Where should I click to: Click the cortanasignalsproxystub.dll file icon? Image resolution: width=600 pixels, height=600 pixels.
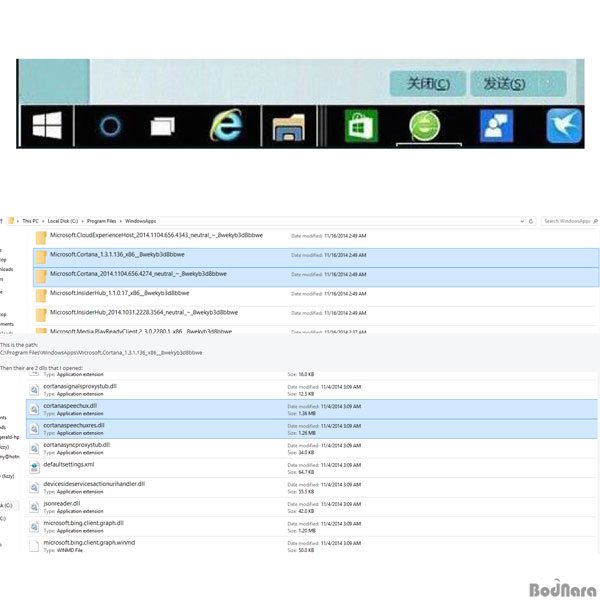tap(34, 390)
